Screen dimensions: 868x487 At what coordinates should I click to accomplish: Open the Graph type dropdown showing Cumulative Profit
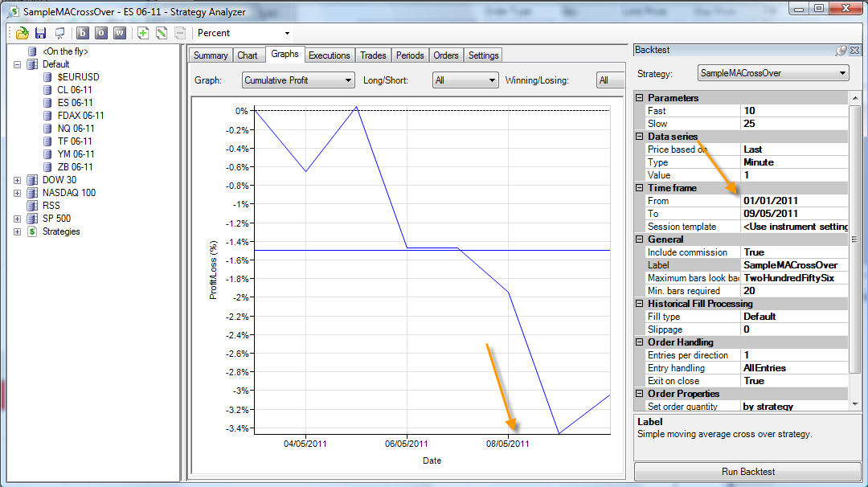(x=298, y=80)
